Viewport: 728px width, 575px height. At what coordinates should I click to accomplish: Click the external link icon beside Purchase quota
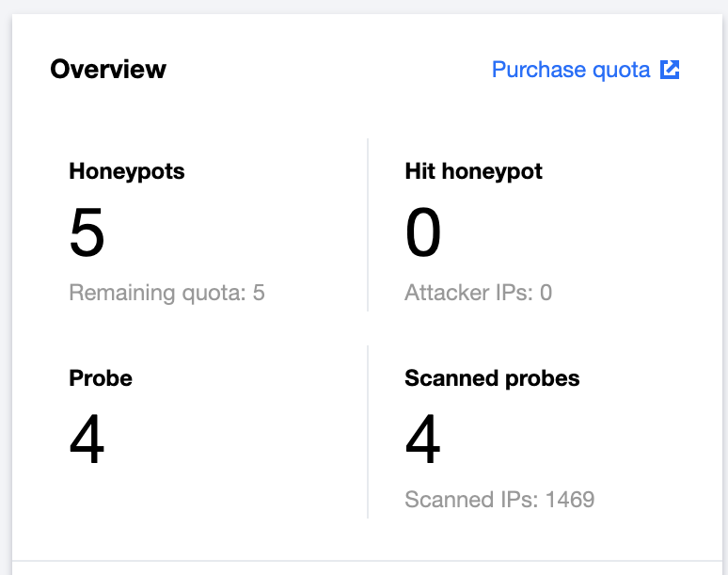pos(670,70)
